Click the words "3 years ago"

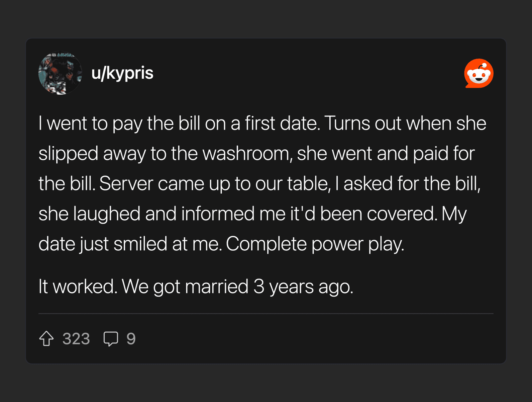pyautogui.click(x=303, y=287)
